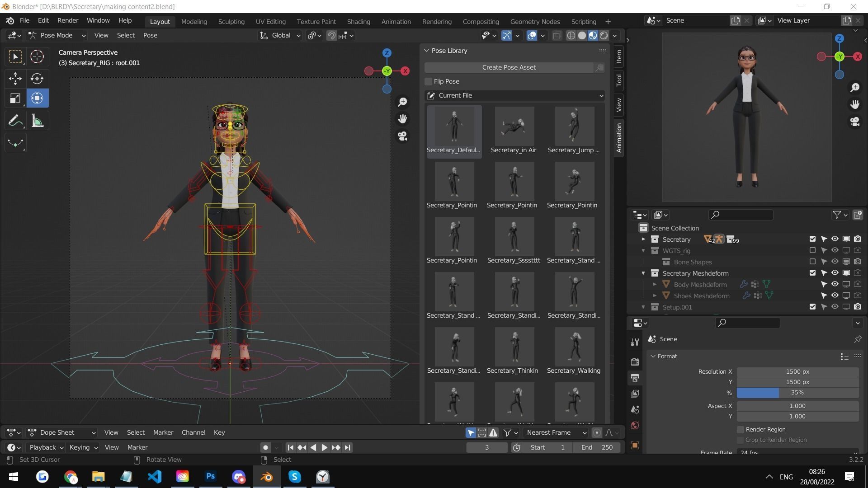The height and width of the screenshot is (488, 868).
Task: Open the Pose Mode dropdown
Action: click(x=57, y=35)
